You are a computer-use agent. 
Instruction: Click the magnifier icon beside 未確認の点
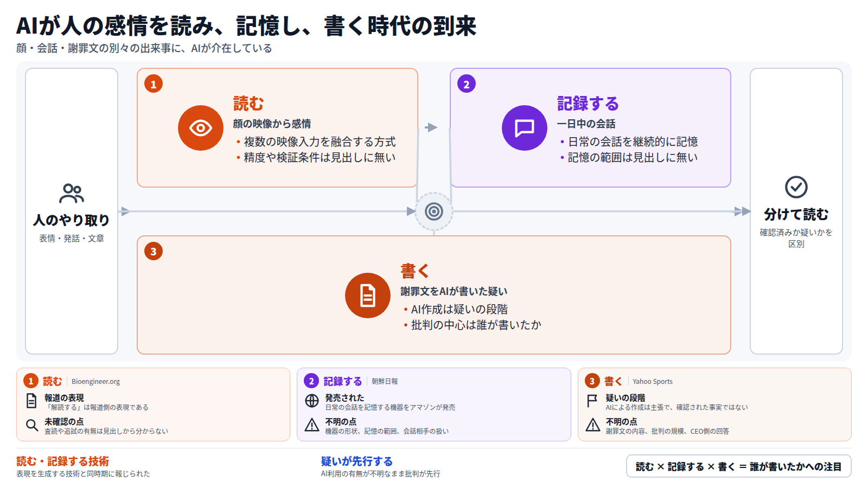31,425
